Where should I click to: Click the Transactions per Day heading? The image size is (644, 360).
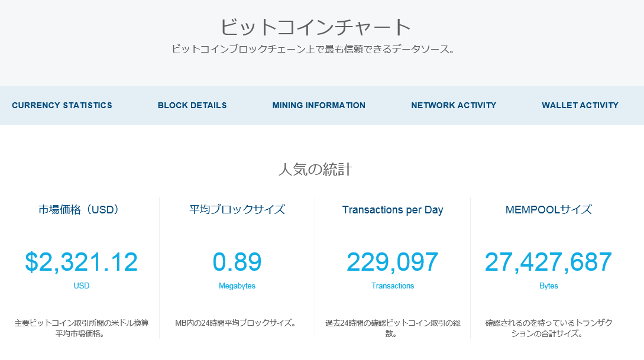tap(393, 210)
